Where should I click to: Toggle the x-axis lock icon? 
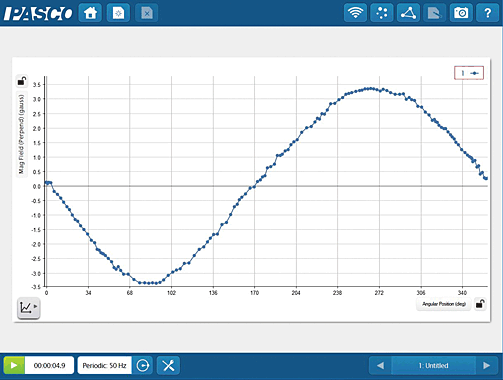480,304
